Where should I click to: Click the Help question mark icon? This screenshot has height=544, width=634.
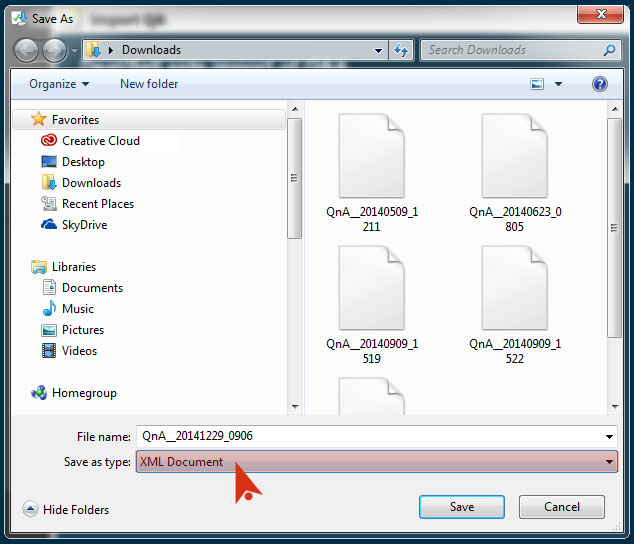(600, 84)
